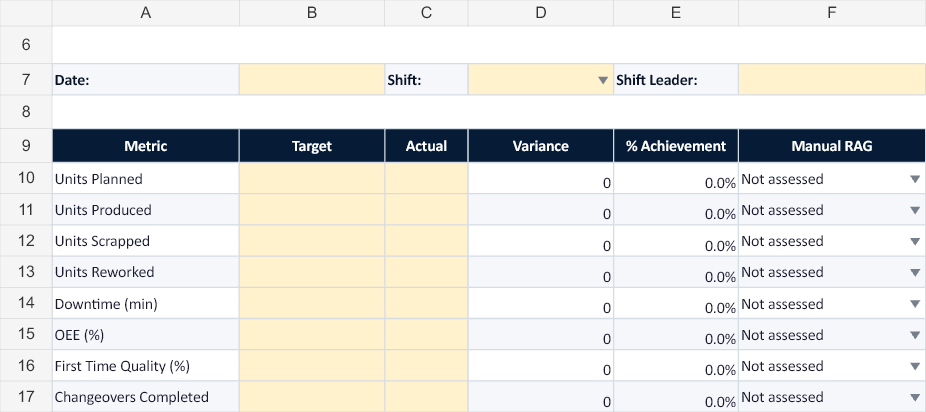Select Actual cell for First Time Quality
926x412 pixels.
click(x=426, y=366)
